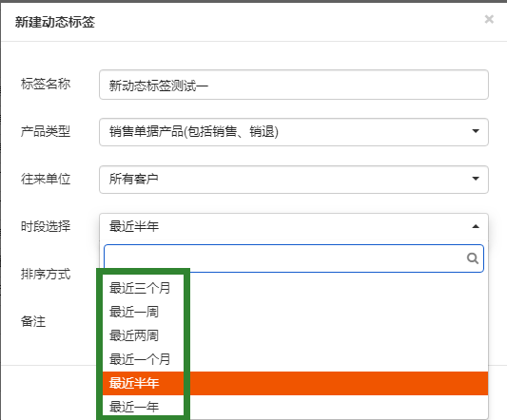Click the 销售单据产品 product type combo box
Screen dimensions: 507x420
click(294, 132)
